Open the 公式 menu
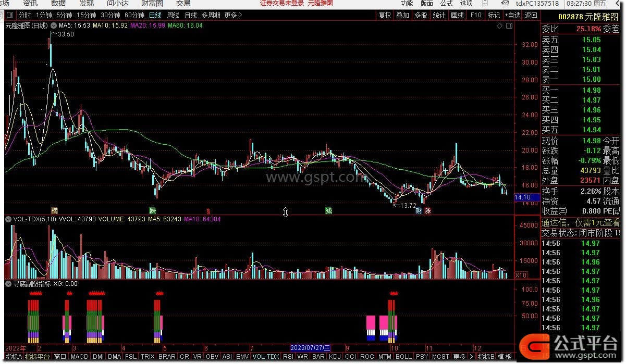The width and height of the screenshot is (626, 364). coord(447,3)
